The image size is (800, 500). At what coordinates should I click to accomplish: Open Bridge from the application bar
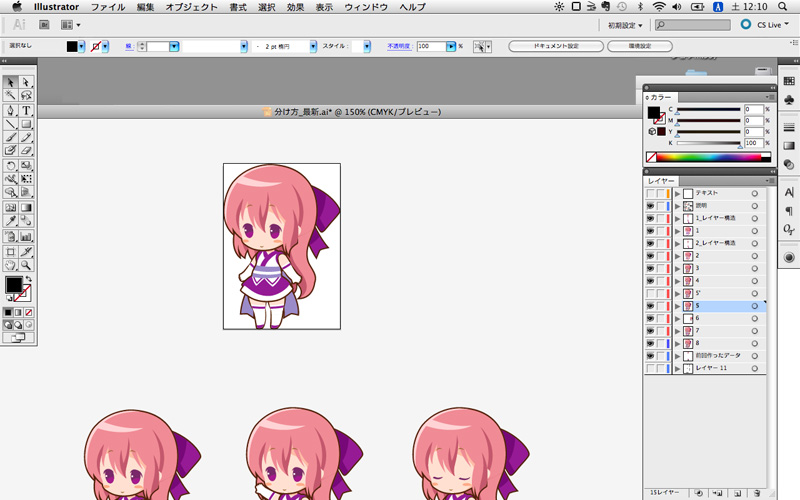(44, 24)
